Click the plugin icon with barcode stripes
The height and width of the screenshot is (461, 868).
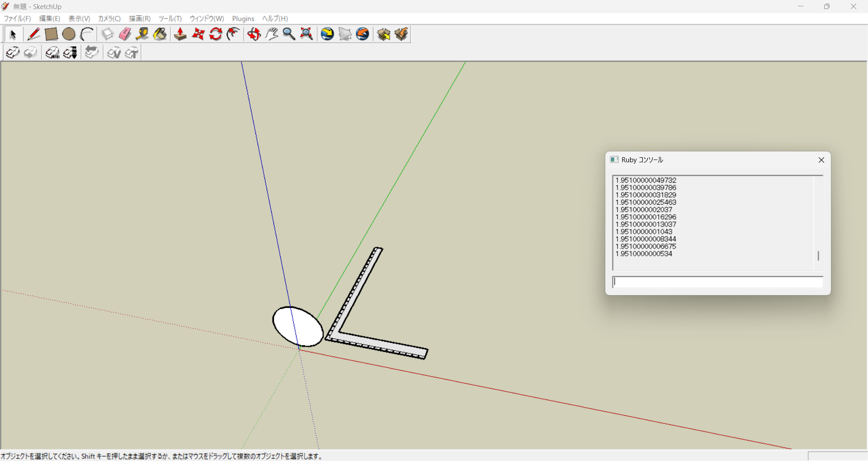pyautogui.click(x=52, y=53)
